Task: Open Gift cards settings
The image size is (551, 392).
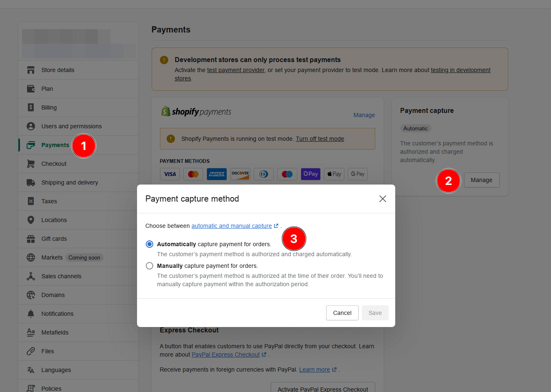Action: (78, 239)
